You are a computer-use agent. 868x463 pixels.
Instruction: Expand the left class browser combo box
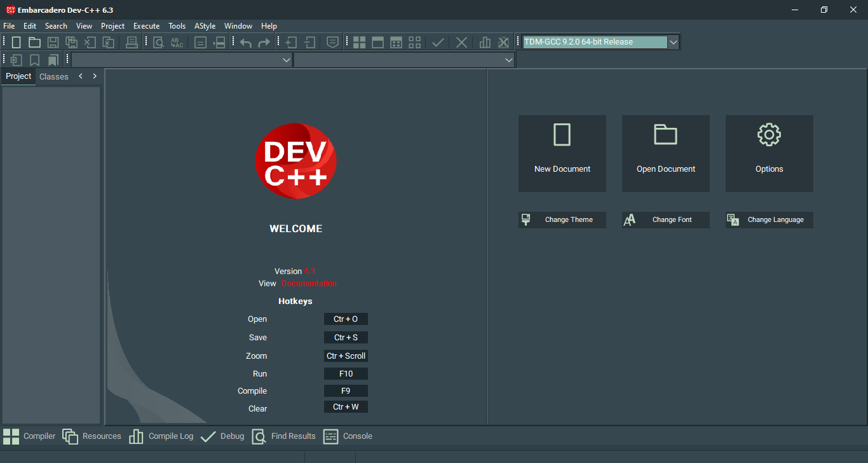point(286,60)
